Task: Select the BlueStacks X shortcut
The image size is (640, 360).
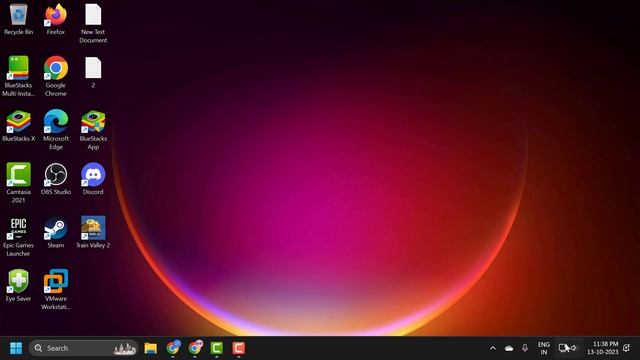Action: click(x=18, y=126)
